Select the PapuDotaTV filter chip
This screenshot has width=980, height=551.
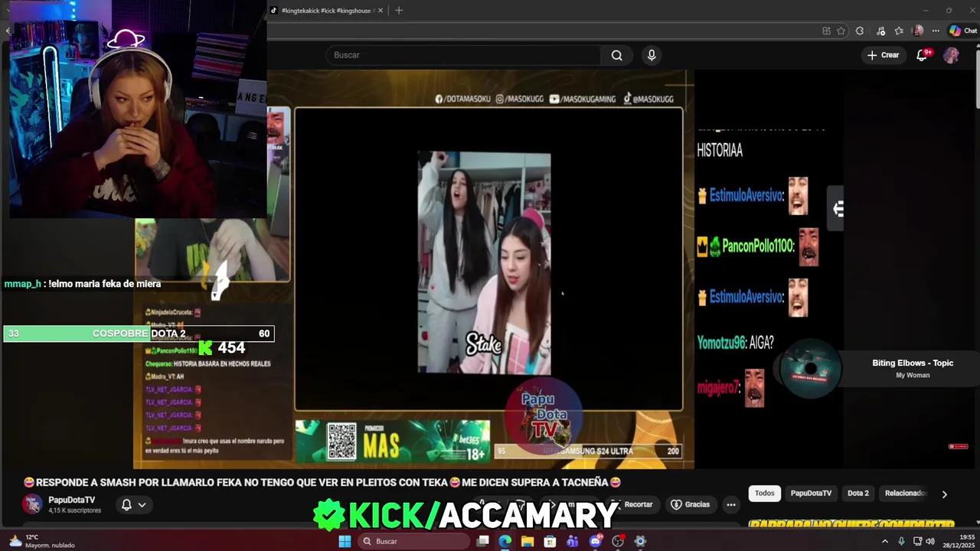[811, 494]
